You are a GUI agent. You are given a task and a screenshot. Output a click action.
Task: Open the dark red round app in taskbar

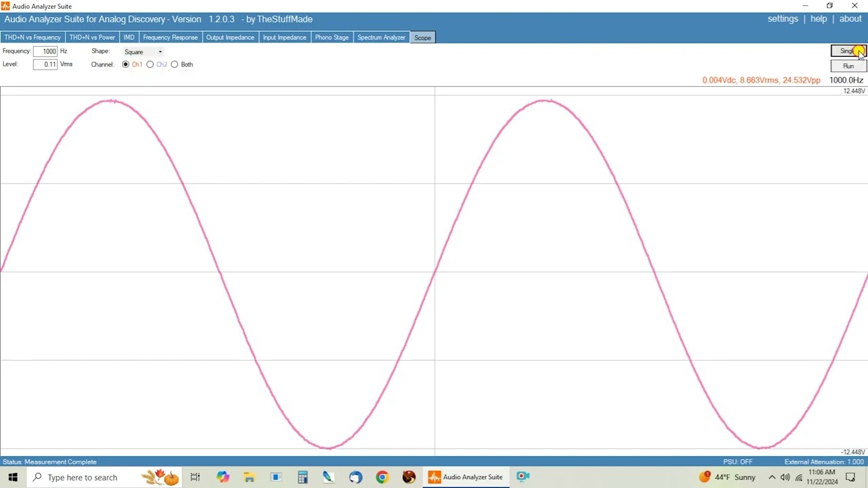click(x=408, y=477)
